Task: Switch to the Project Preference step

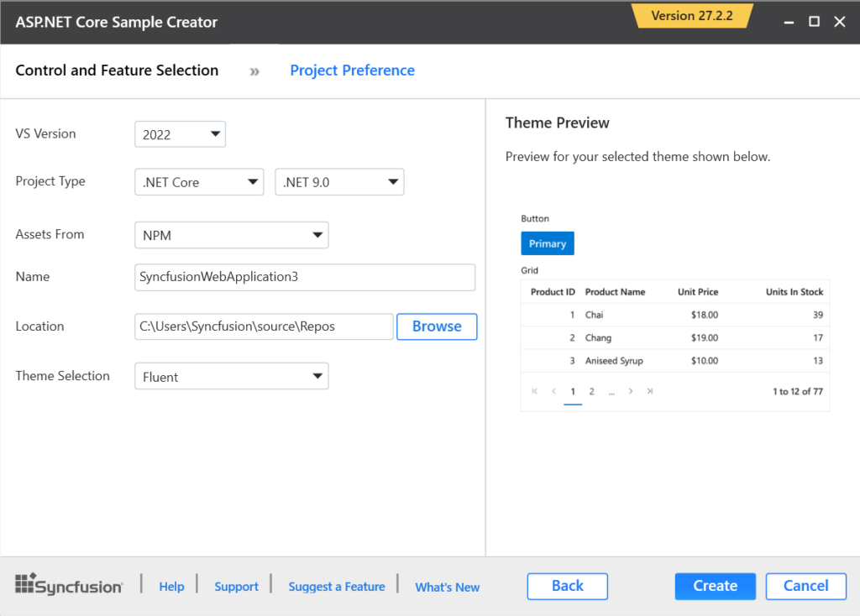Action: pyautogui.click(x=352, y=70)
